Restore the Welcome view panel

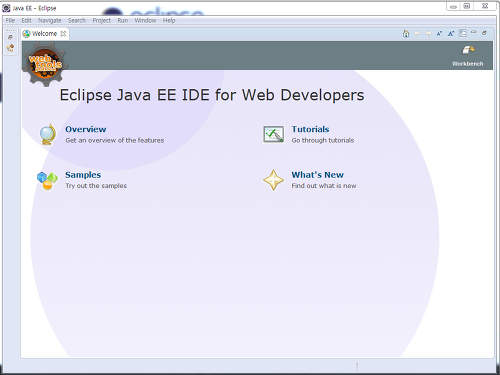[484, 33]
